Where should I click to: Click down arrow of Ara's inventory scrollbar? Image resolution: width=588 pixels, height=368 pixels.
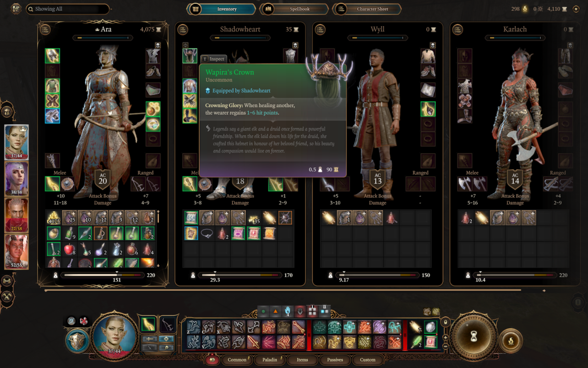pyautogui.click(x=158, y=266)
